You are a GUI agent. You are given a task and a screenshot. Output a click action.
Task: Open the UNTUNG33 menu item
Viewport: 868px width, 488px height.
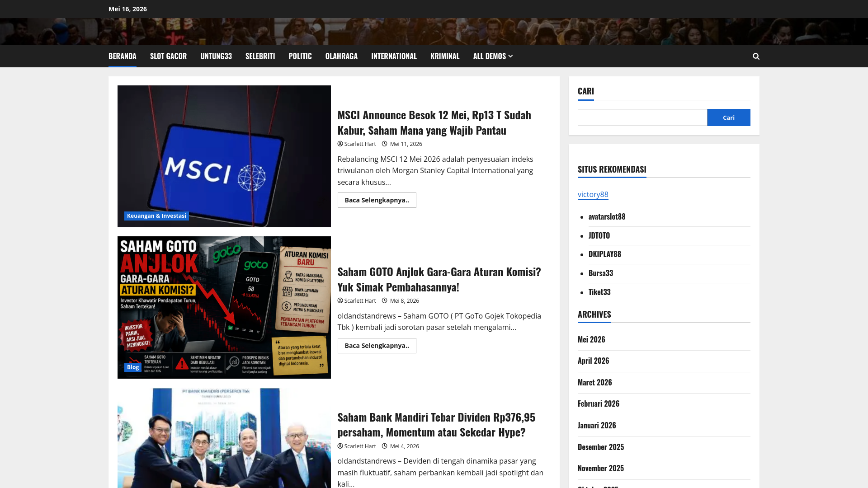pos(216,56)
